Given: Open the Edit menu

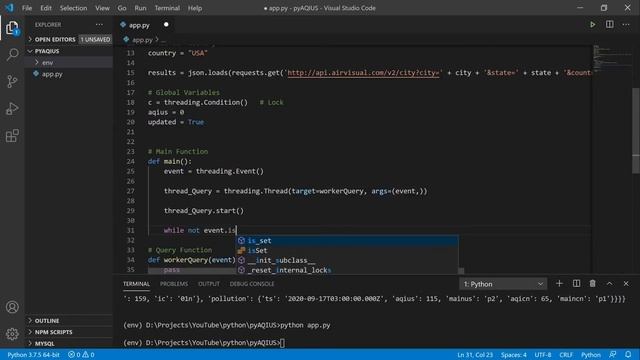Looking at the screenshot, I should click(46, 8).
